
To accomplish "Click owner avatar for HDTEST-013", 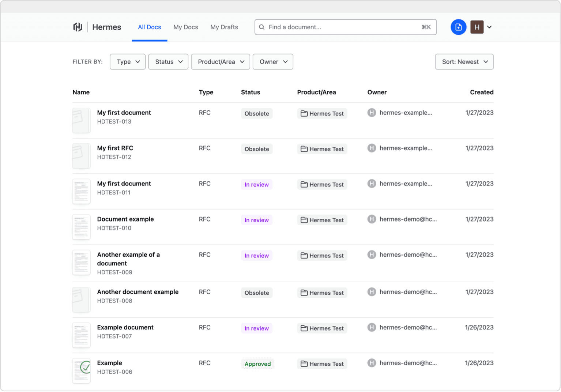I will [x=372, y=113].
